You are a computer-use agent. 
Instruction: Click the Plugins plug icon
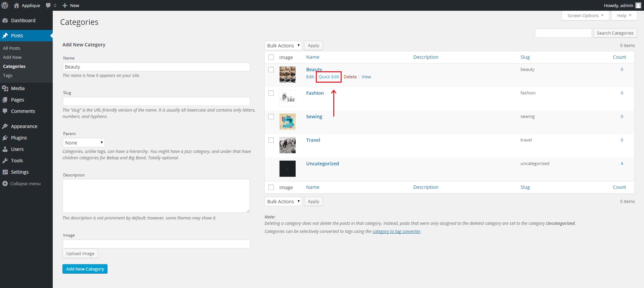coord(5,138)
